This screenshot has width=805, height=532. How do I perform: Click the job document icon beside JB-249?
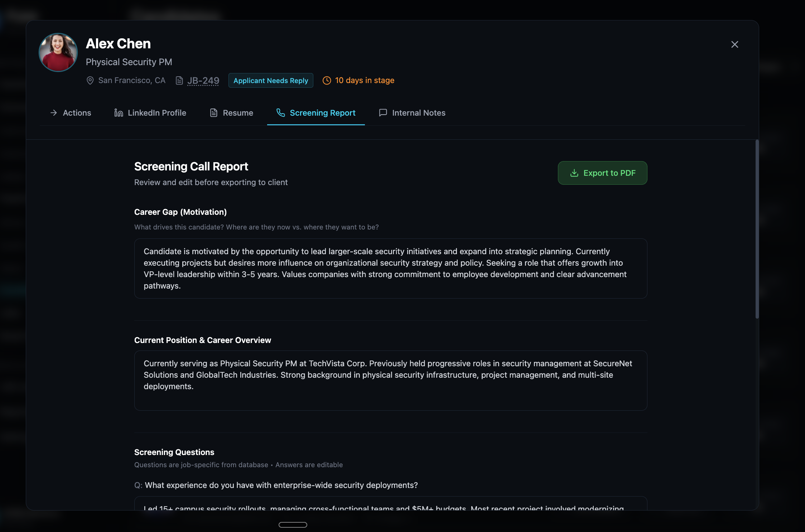click(x=179, y=81)
